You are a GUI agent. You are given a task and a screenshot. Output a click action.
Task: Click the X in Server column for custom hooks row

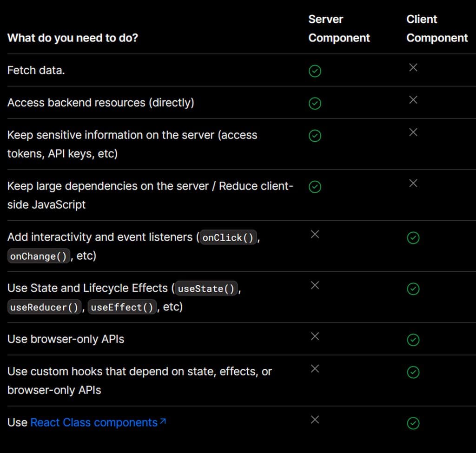(x=315, y=368)
